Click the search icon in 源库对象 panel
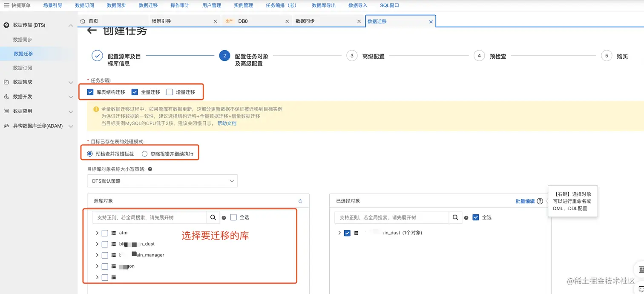This screenshot has height=294, width=644. pos(213,217)
